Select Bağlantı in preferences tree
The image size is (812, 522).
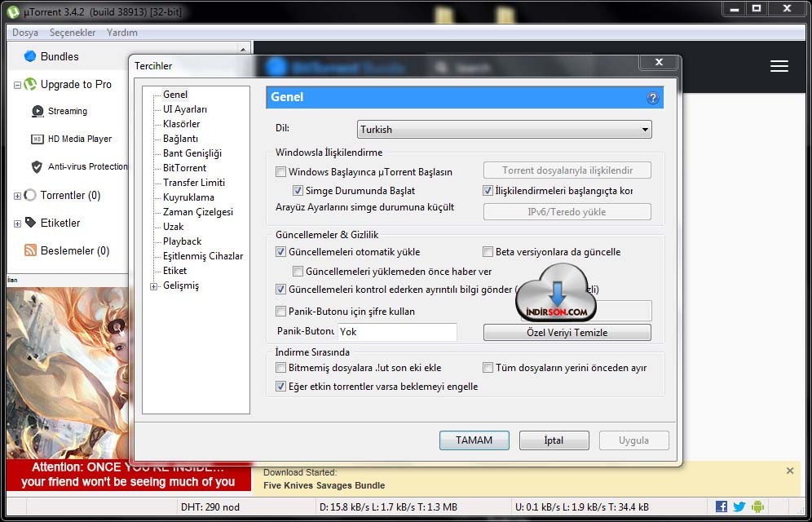180,139
